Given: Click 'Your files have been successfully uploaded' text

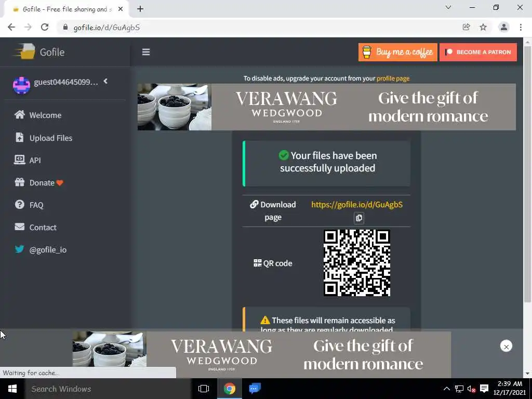Looking at the screenshot, I should click(328, 162).
